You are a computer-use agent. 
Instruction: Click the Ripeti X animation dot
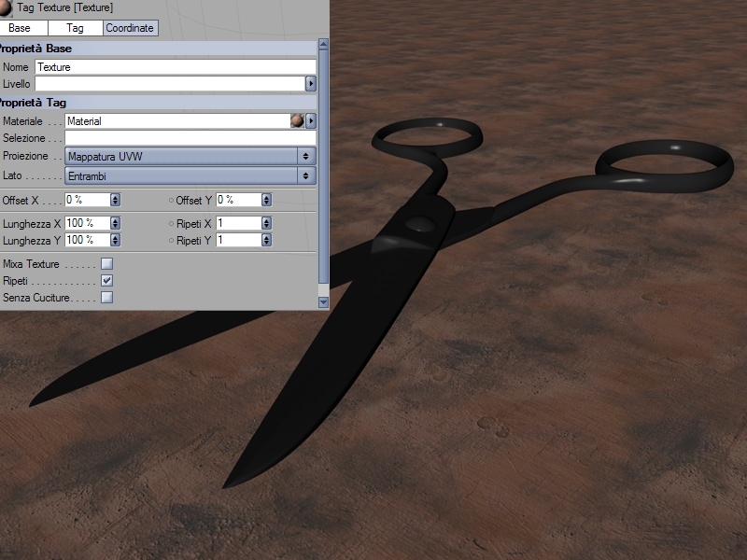[172, 224]
